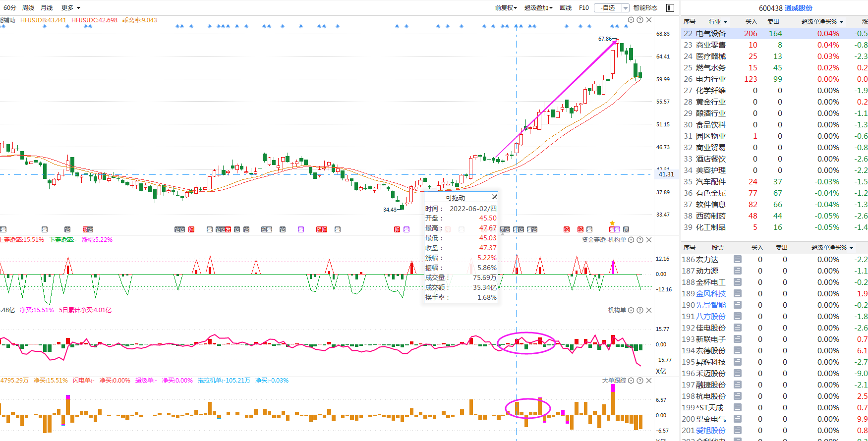
Task: Open 智能形态 pattern feature
Action: (645, 8)
